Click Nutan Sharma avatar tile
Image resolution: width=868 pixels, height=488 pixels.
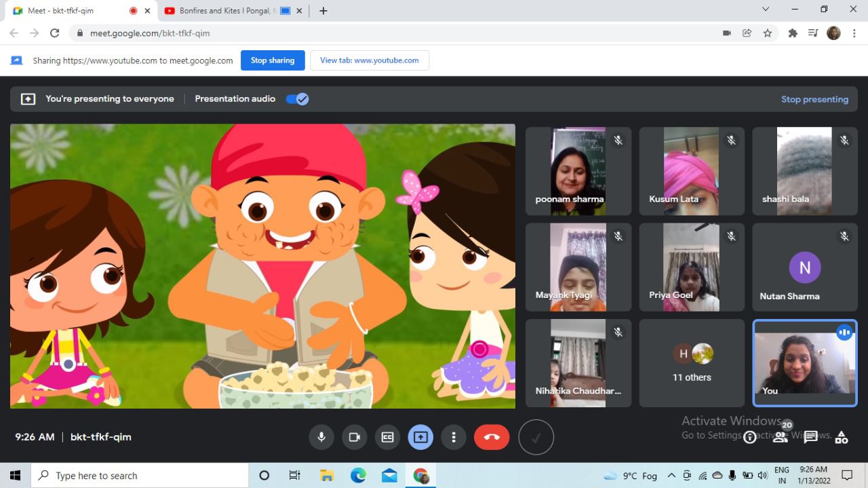click(x=805, y=267)
